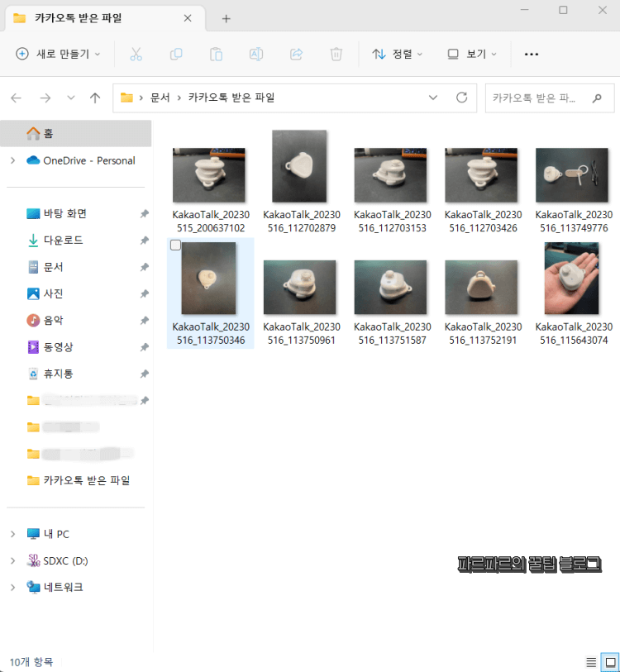This screenshot has height=672, width=620.
Task: Click 카카오톡 받은 파일 breadcrumb segment
Action: click(231, 98)
